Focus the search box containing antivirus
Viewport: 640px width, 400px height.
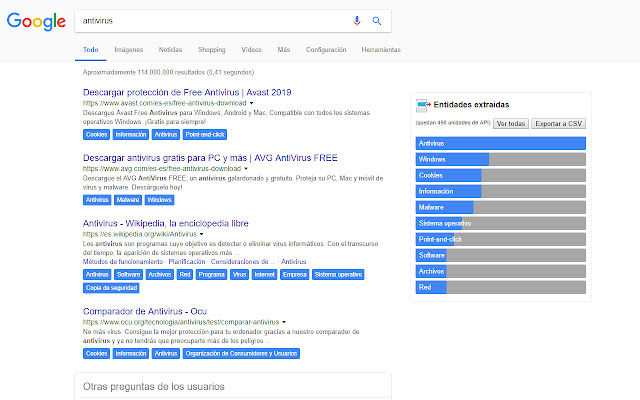210,21
